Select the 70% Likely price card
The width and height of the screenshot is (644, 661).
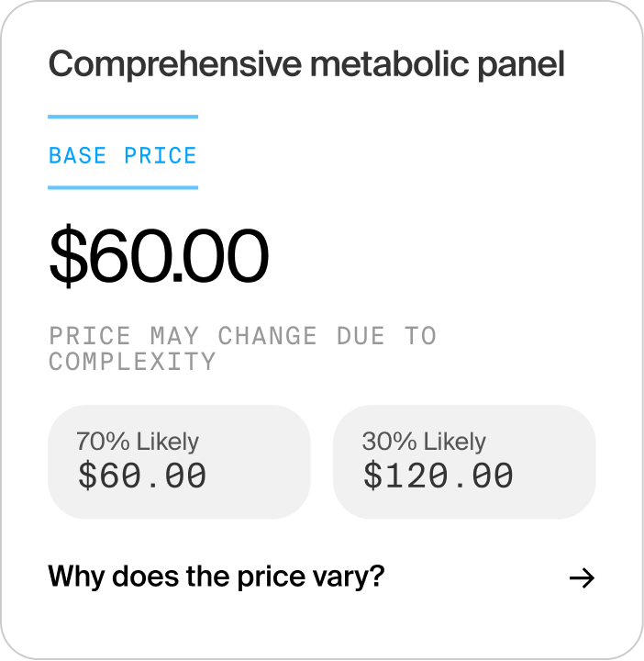point(179,462)
